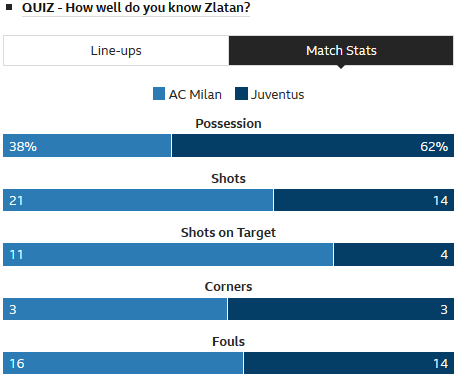
Task: Click Juventus's 14 fouls bar
Action: click(349, 363)
